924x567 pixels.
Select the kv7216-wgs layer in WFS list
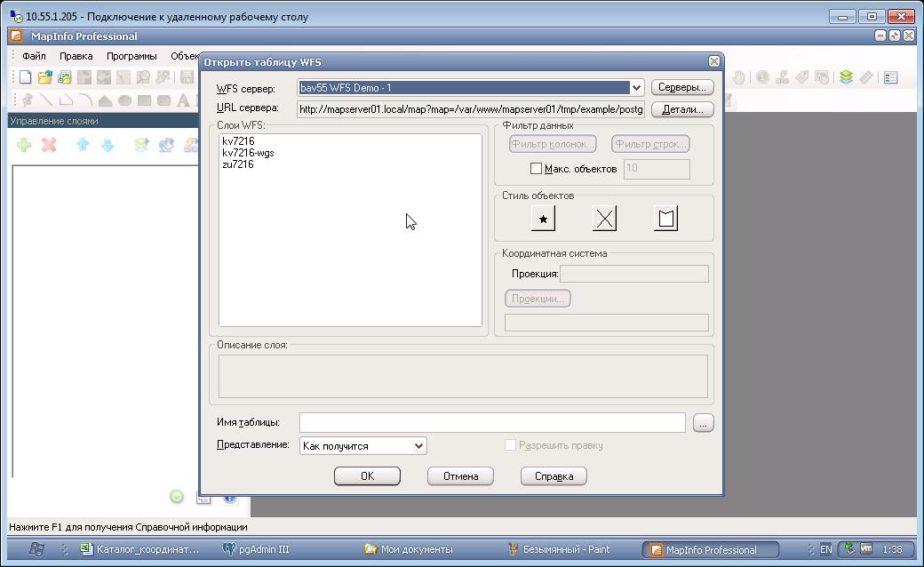point(248,153)
